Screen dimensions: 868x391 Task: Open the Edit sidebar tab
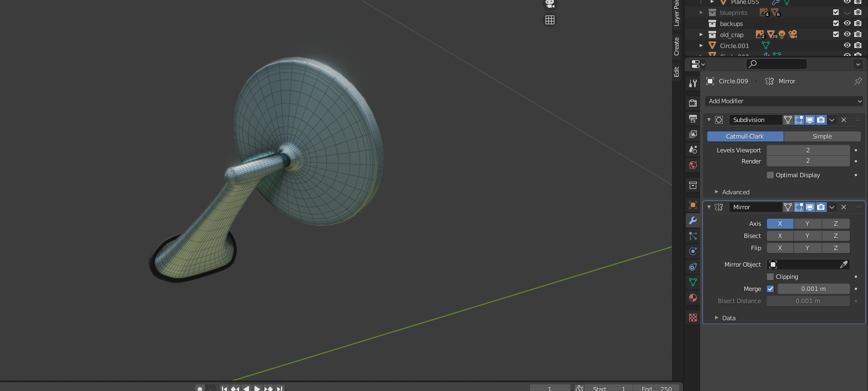pos(676,72)
